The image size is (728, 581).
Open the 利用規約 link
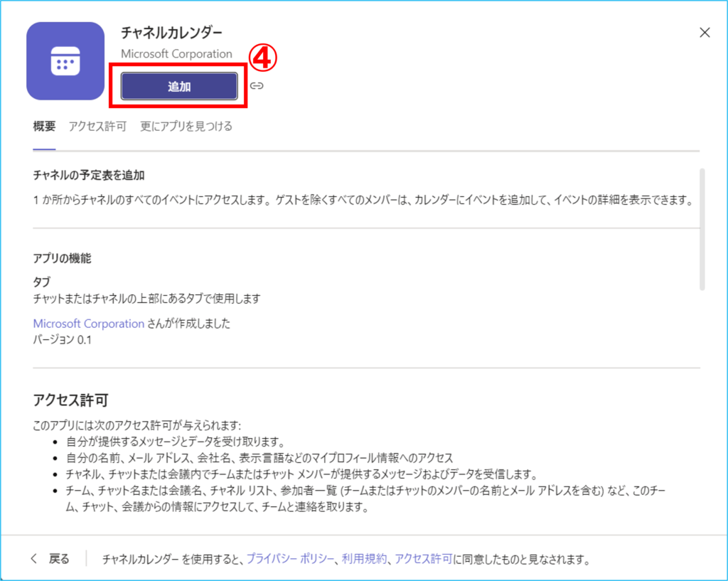pos(365,559)
